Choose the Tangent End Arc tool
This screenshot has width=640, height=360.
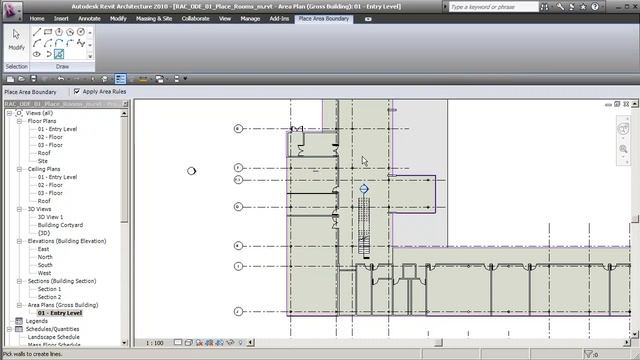pos(59,43)
